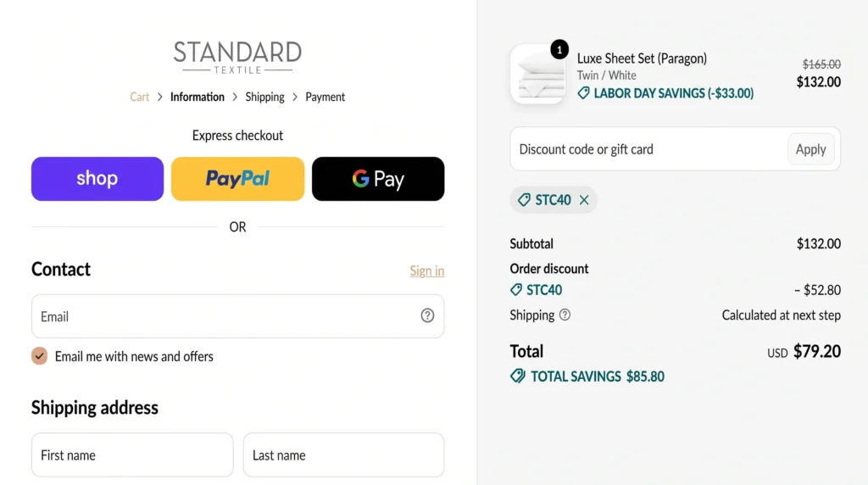The width and height of the screenshot is (868, 485).
Task: Click the quantity badge on product image
Action: [559, 50]
